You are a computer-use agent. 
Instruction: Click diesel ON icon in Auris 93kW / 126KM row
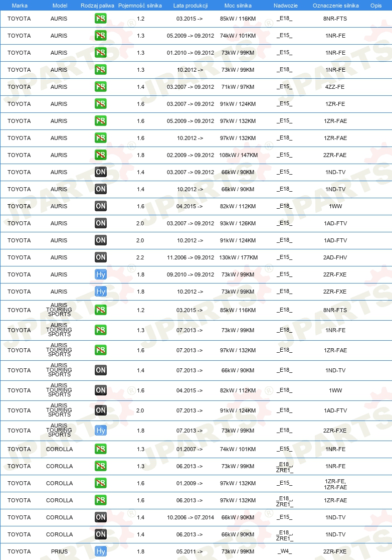click(101, 223)
